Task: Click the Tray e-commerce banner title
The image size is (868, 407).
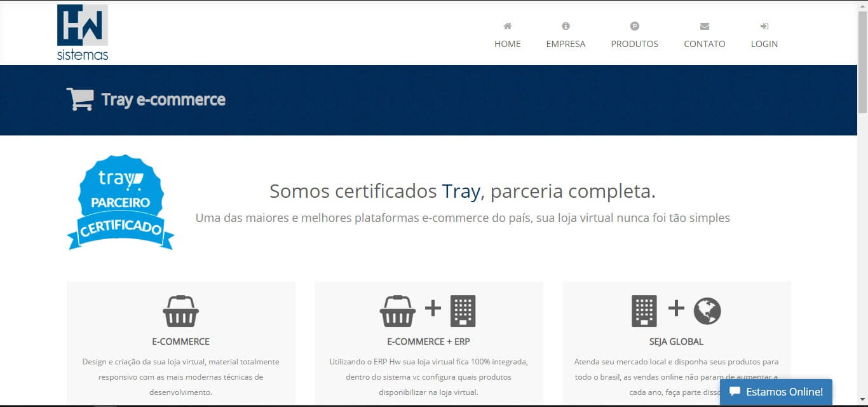Action: coord(163,100)
